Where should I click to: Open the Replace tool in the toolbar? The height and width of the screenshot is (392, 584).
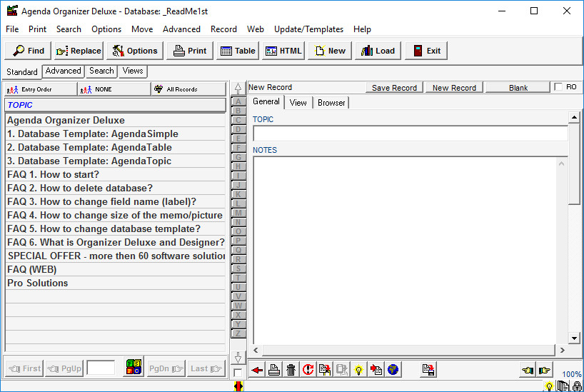[79, 51]
